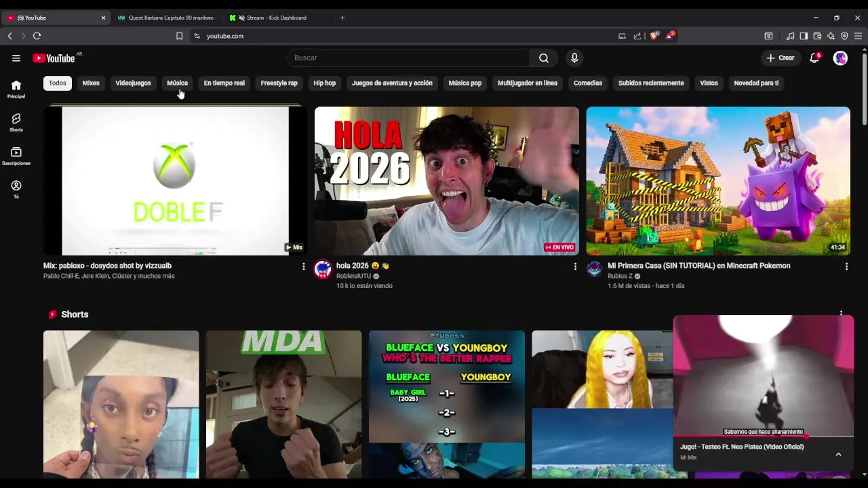
Task: Open the browser playlist music icon
Action: [x=790, y=36]
